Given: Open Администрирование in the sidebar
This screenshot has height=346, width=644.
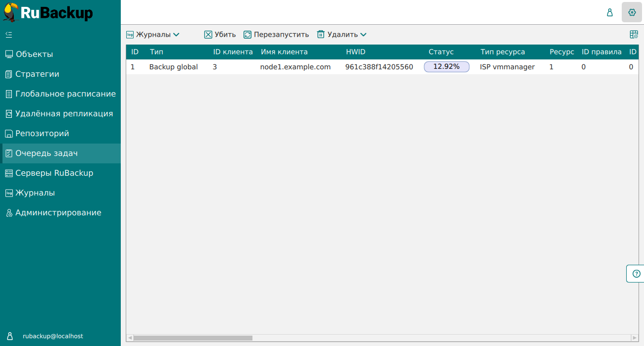Looking at the screenshot, I should pyautogui.click(x=58, y=213).
